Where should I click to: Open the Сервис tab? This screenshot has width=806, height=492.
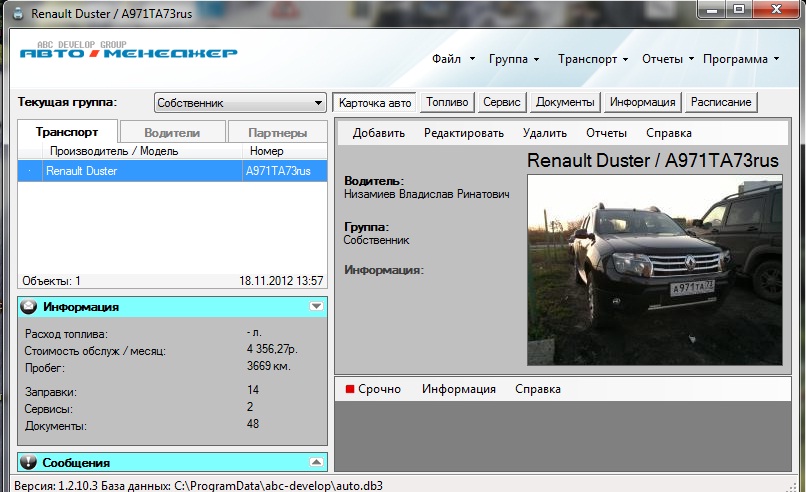pyautogui.click(x=501, y=102)
